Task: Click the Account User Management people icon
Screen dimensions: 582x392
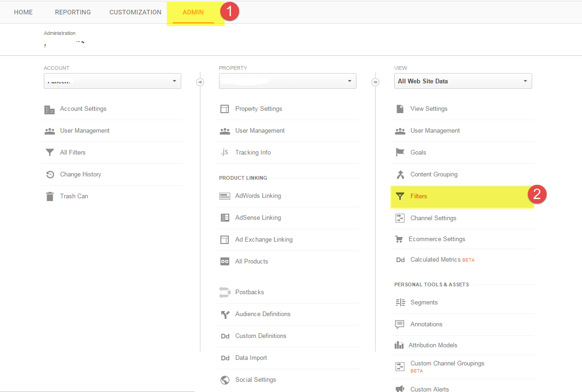Action: click(x=49, y=131)
